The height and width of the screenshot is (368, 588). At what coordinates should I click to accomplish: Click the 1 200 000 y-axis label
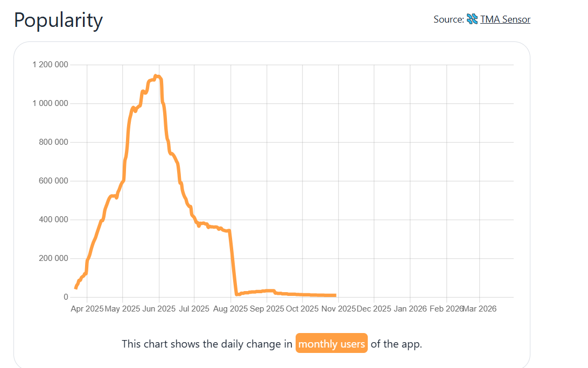point(50,65)
